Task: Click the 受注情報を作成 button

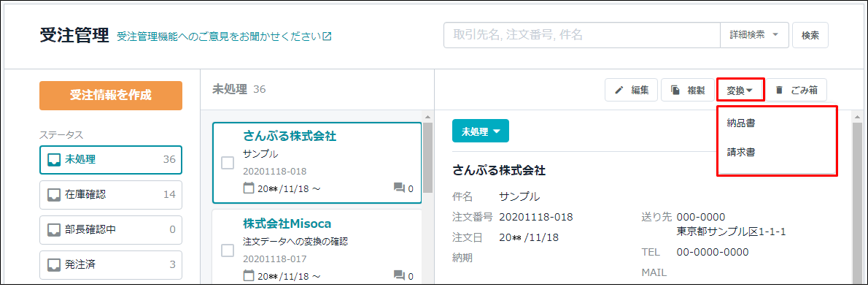Action: (x=111, y=95)
